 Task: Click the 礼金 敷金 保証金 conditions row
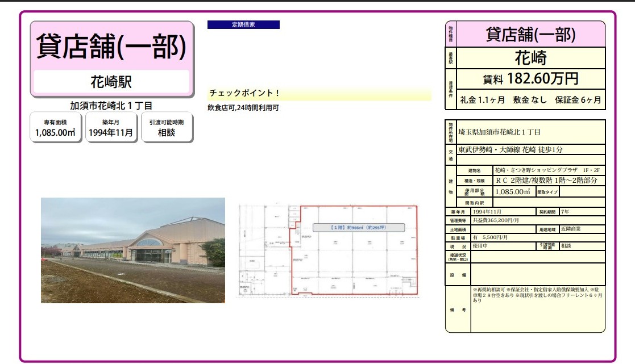click(x=530, y=99)
